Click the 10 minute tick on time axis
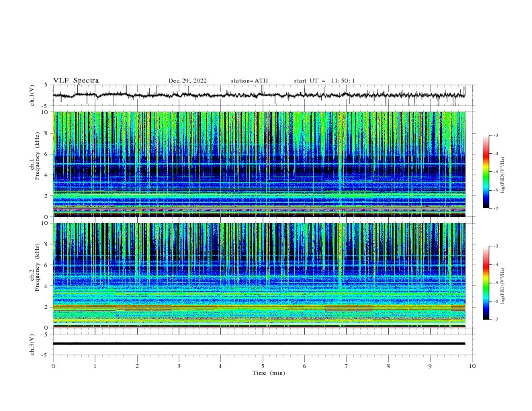532x411 pixels. coord(472,366)
